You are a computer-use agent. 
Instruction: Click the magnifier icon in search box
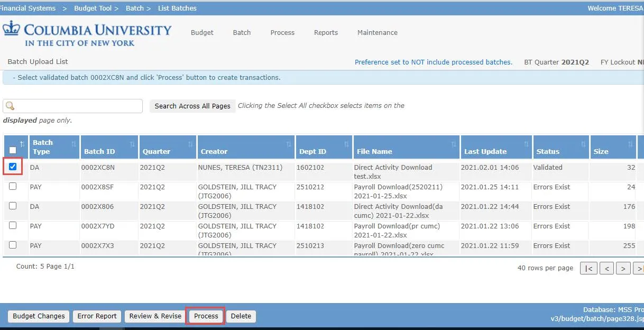pos(10,106)
